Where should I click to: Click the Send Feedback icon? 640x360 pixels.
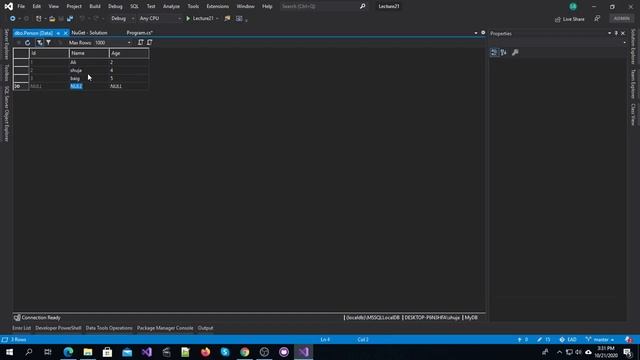click(x=597, y=19)
